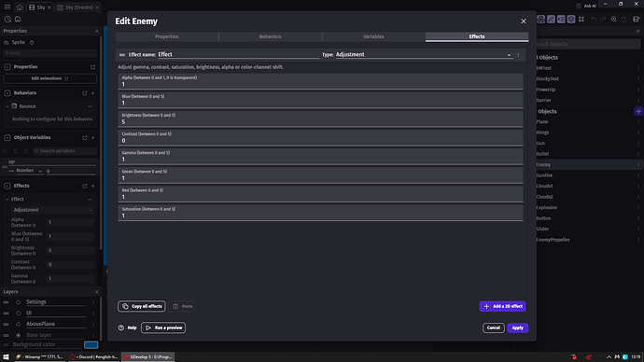The image size is (644, 362).
Task: Open Windows Start menu
Action: click(x=6, y=357)
